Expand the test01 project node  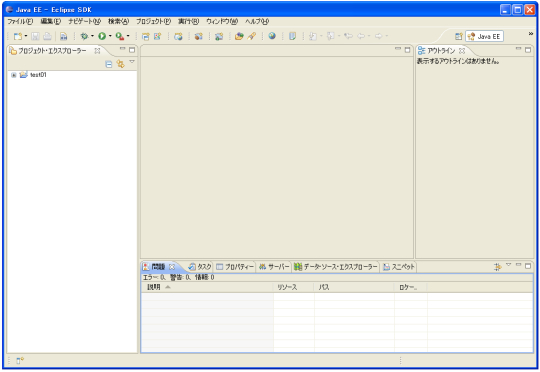(14, 75)
